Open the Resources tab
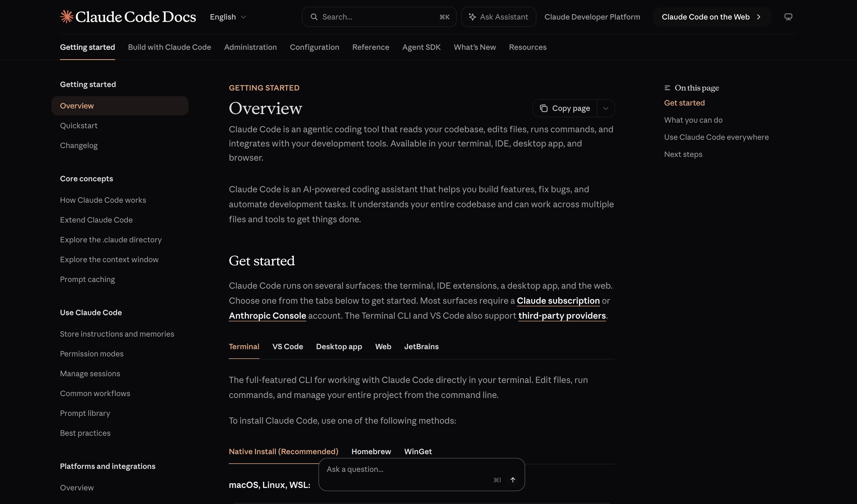The width and height of the screenshot is (857, 504). tap(528, 47)
